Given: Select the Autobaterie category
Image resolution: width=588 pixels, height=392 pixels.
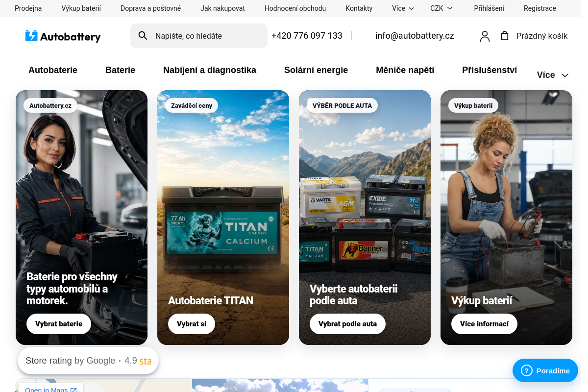Looking at the screenshot, I should 53,70.
